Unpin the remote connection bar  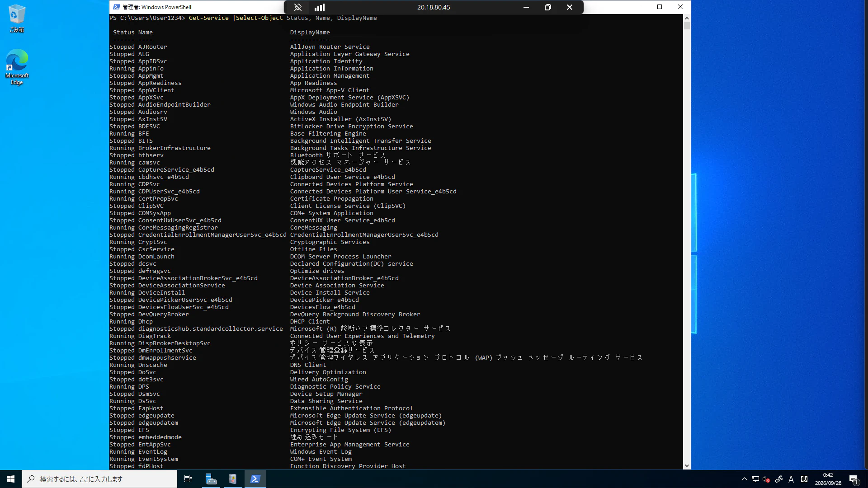tap(297, 7)
